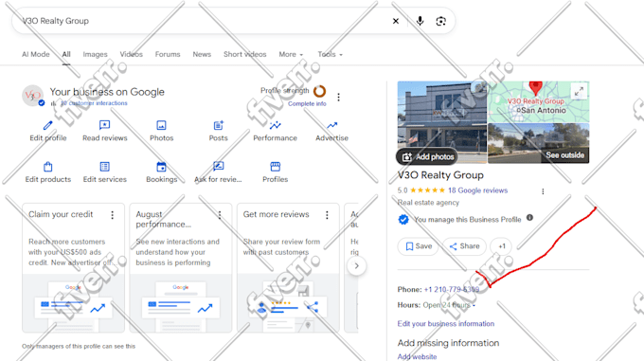Expand the More search filter dropdown
The image size is (644, 361).
(x=291, y=54)
